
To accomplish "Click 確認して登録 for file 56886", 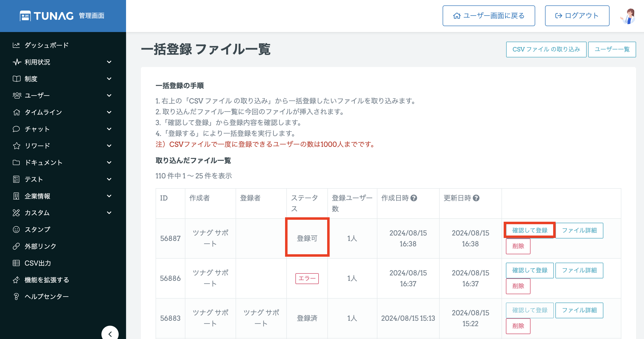I will [530, 270].
